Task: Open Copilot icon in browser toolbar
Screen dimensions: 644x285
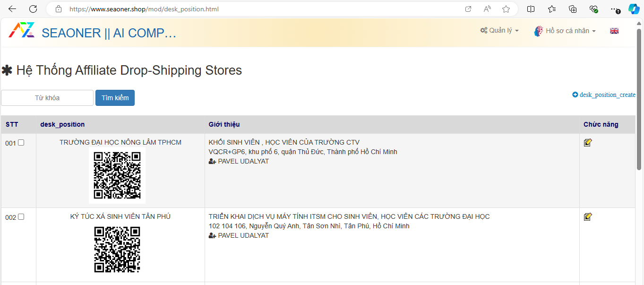Action: tap(634, 9)
